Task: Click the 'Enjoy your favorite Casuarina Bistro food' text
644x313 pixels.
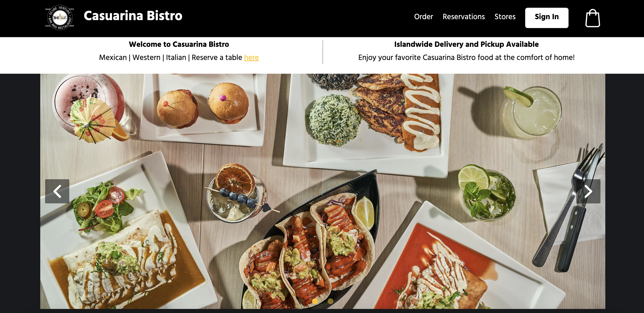Action: coord(466,57)
